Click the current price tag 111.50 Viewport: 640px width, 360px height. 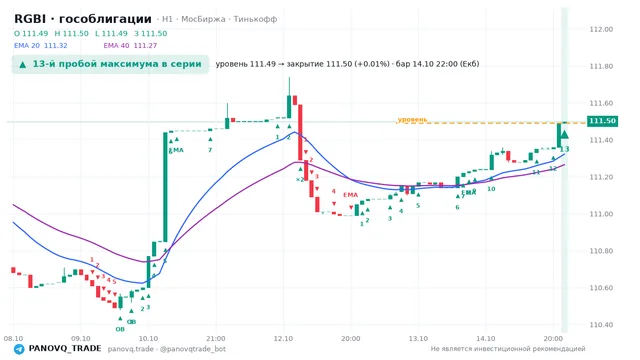602,121
